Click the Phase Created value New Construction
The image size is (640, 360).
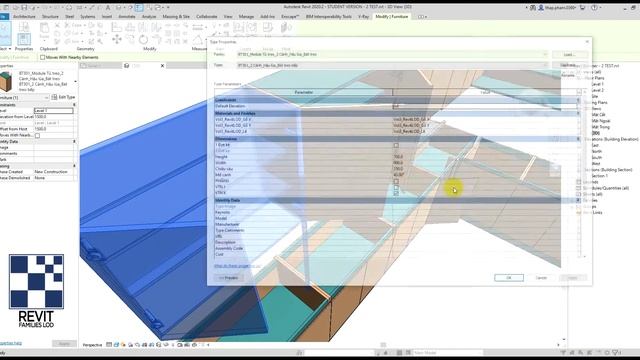(x=53, y=172)
